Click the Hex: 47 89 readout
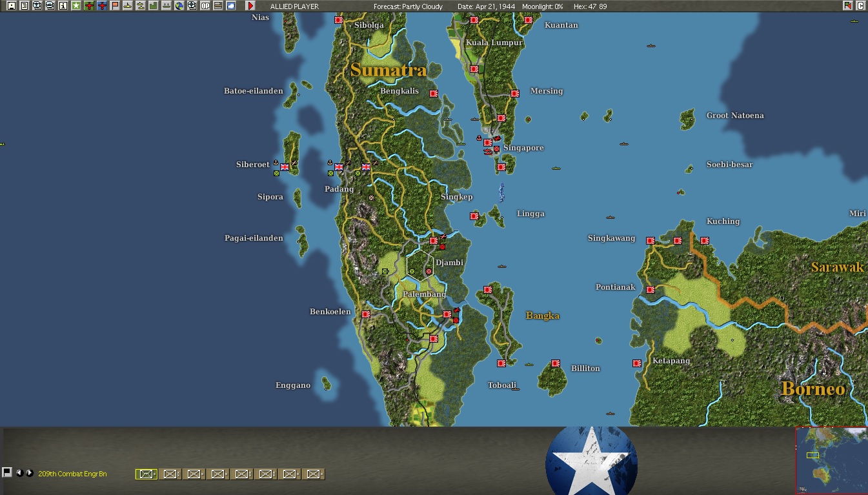 (590, 6)
